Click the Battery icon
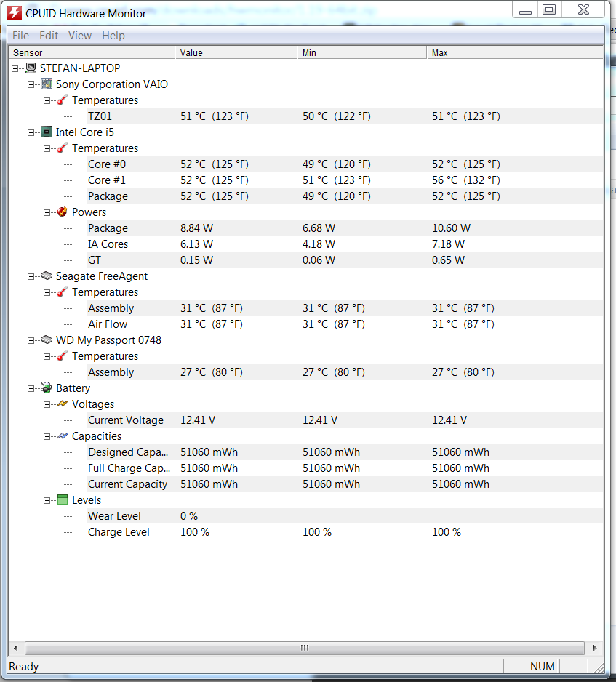This screenshot has width=616, height=682. click(47, 388)
